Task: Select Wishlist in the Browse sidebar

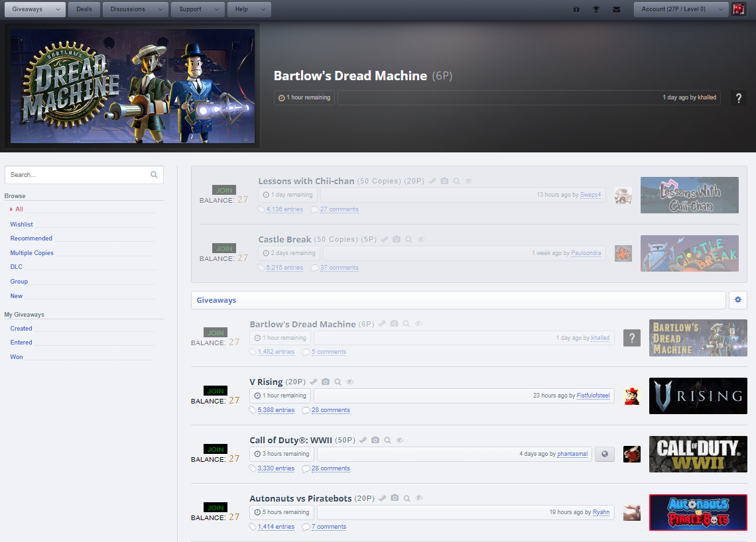Action: [22, 225]
